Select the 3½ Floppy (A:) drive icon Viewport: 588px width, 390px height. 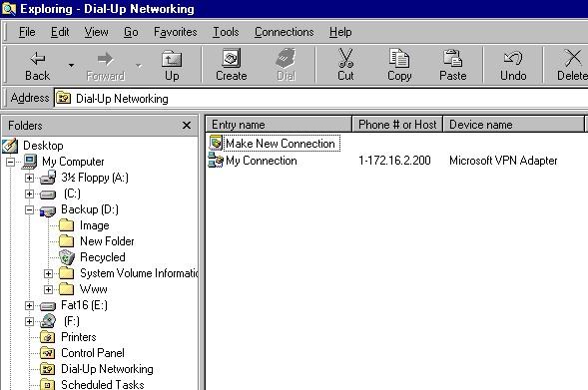tap(48, 178)
